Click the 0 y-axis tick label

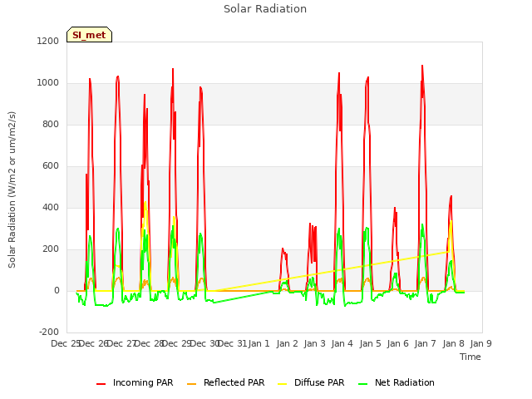click(57, 290)
